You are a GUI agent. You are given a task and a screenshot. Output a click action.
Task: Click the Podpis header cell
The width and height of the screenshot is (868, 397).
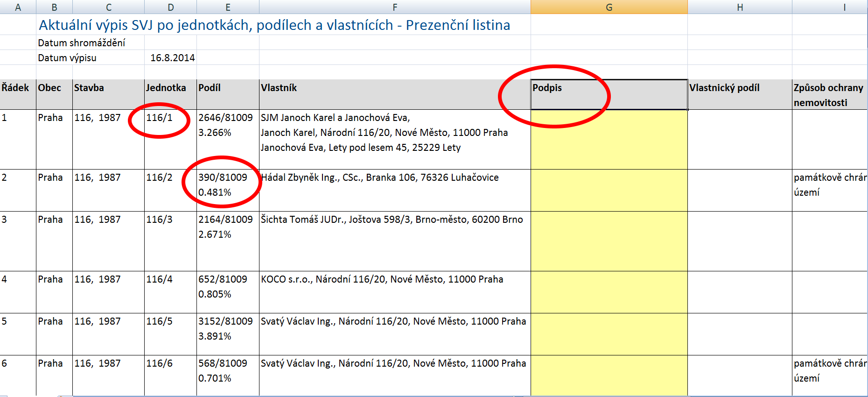point(609,94)
